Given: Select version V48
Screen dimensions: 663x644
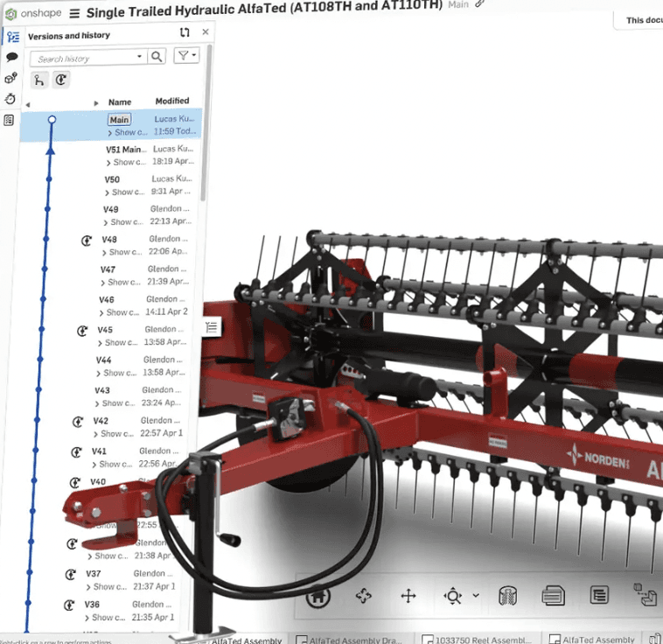Looking at the screenshot, I should tap(109, 240).
